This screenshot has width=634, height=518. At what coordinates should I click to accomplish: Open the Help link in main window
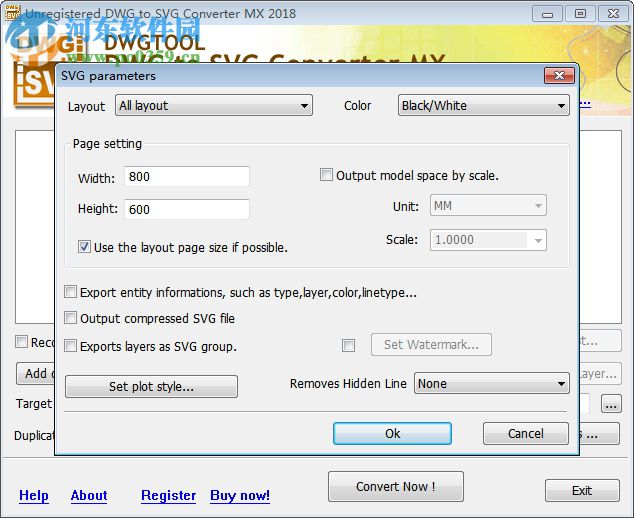tap(34, 495)
